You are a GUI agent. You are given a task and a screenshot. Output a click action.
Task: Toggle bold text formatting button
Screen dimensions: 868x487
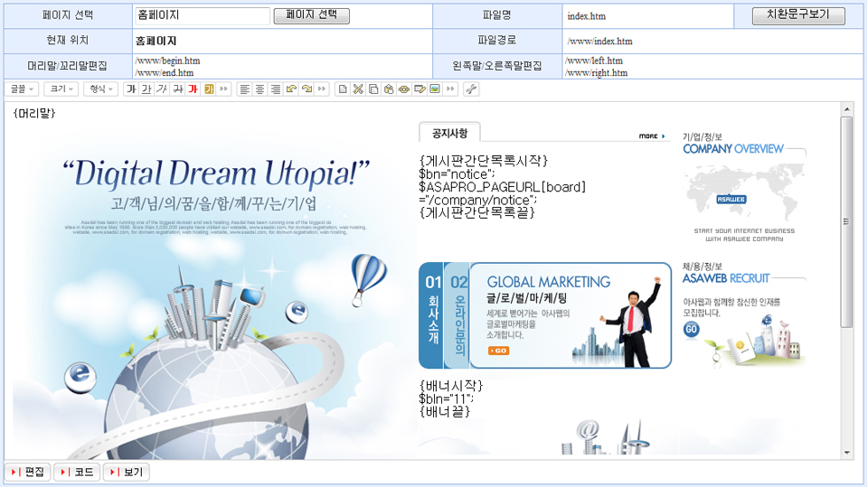[x=131, y=89]
